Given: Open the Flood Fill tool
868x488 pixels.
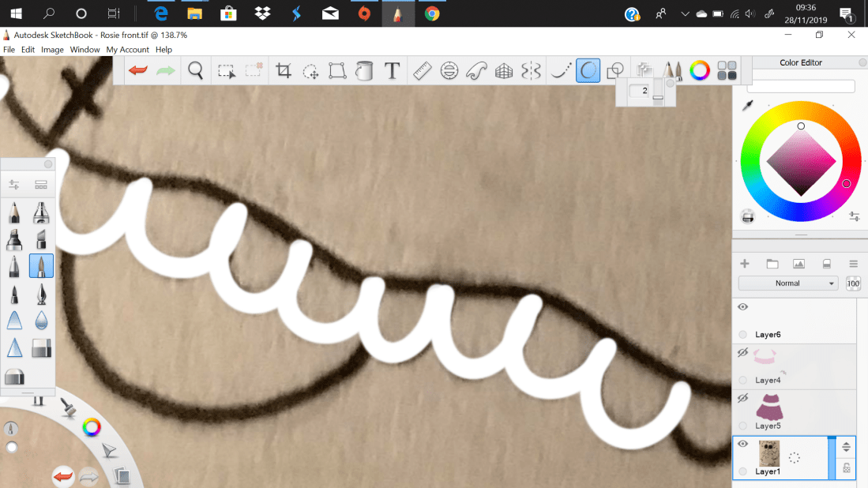Looking at the screenshot, I should click(364, 70).
